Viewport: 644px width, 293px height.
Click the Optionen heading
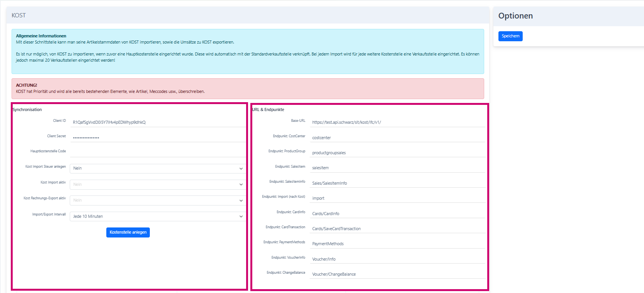[x=515, y=16]
